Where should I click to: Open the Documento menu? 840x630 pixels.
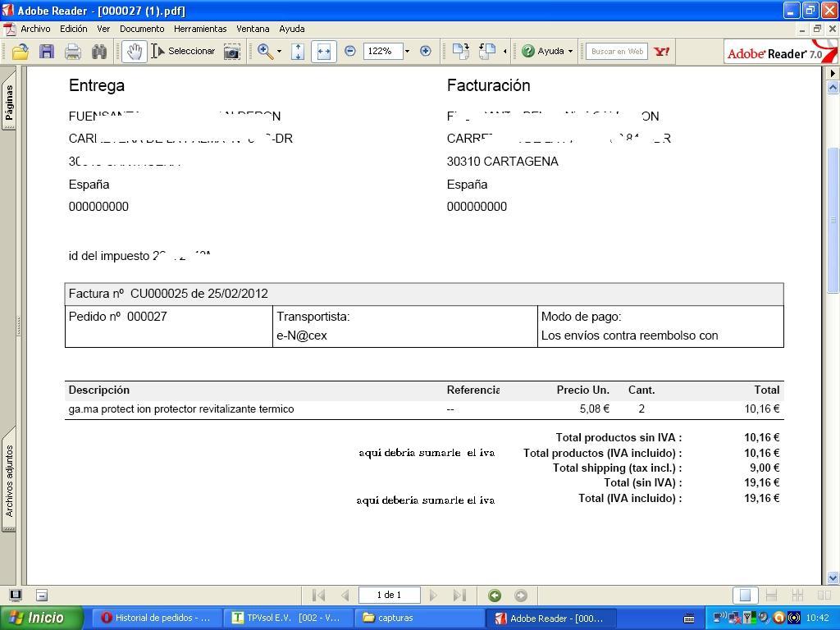[x=142, y=29]
